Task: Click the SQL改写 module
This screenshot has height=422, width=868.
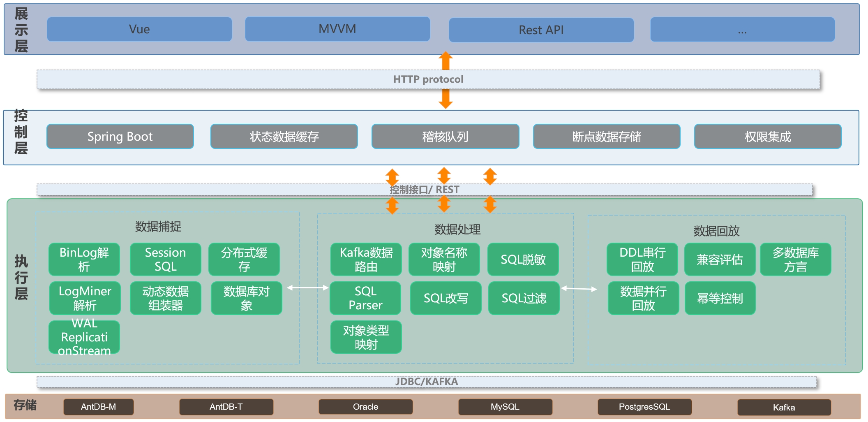Action: coord(446,298)
